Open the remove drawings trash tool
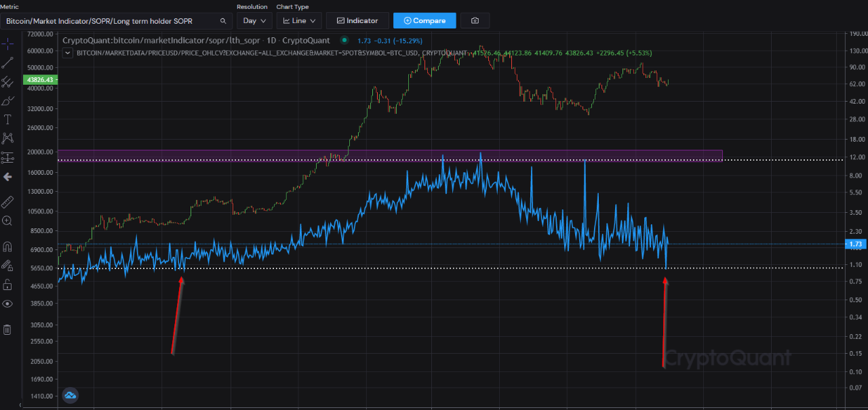Viewport: 868px width, 410px height. point(8,328)
